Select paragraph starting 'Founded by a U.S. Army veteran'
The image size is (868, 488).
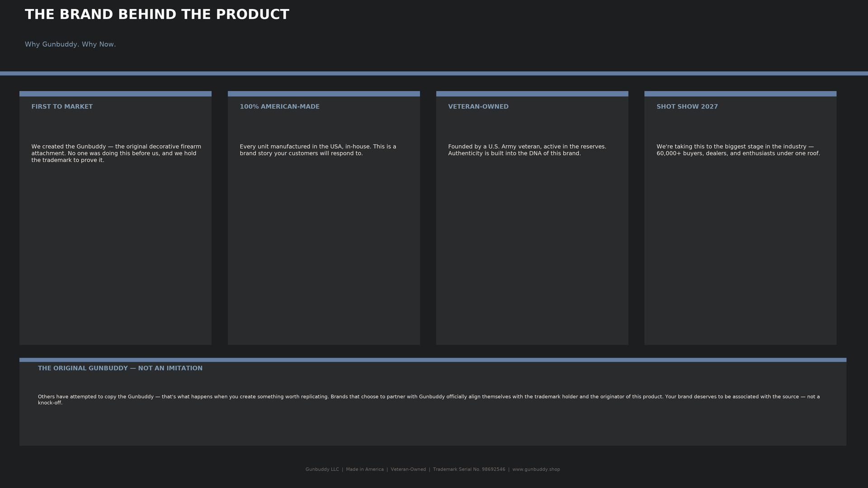pyautogui.click(x=527, y=150)
